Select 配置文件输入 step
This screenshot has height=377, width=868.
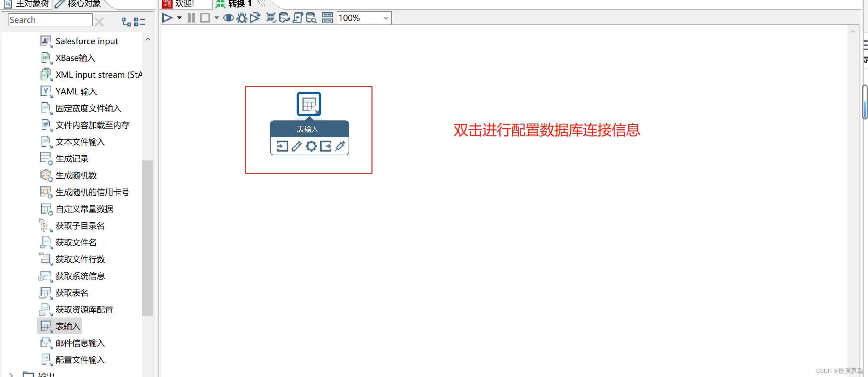tap(80, 360)
